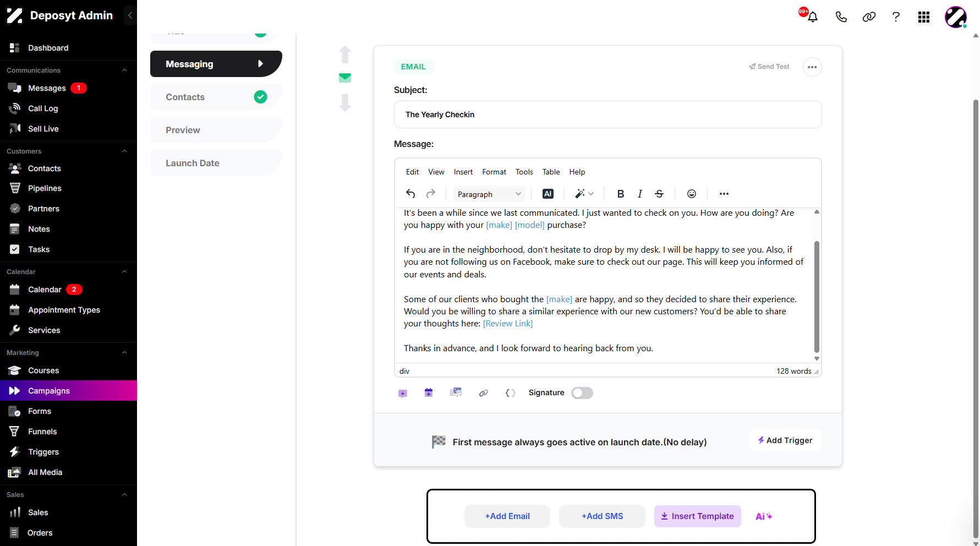Image resolution: width=980 pixels, height=546 pixels.
Task: Undo last edit in message editor
Action: tap(410, 193)
